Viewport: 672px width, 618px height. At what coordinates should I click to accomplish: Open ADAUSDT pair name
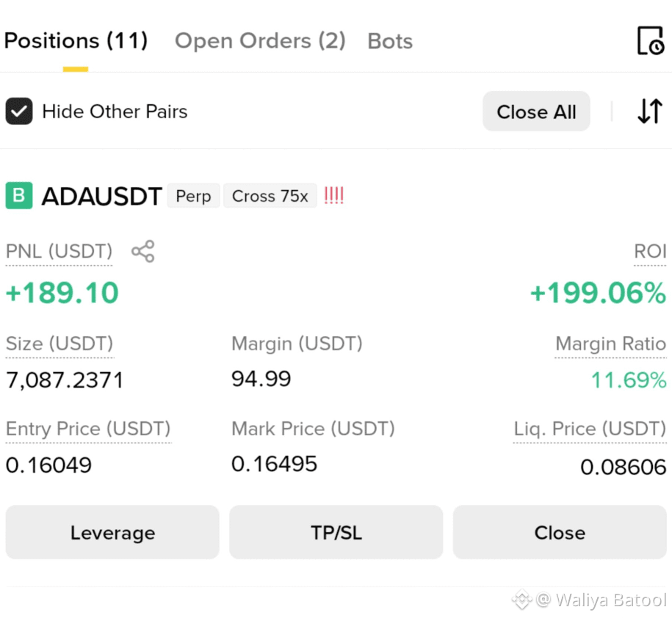(101, 196)
